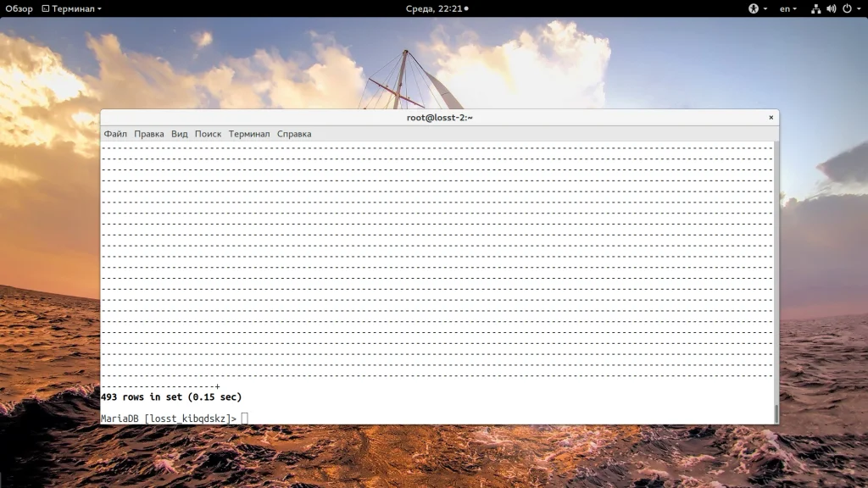Image resolution: width=868 pixels, height=488 pixels.
Task: Open the Терминал menu in menubar
Action: tap(249, 134)
